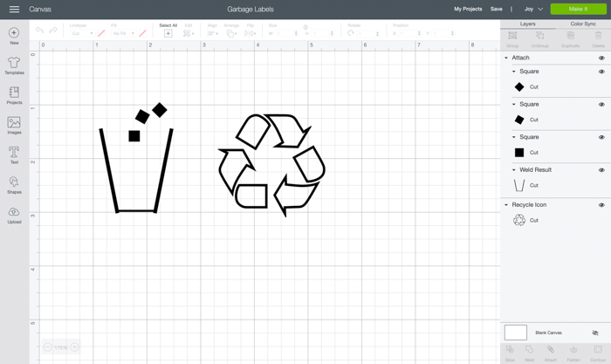The image size is (611, 364).
Task: Open the Templates panel
Action: 14,65
